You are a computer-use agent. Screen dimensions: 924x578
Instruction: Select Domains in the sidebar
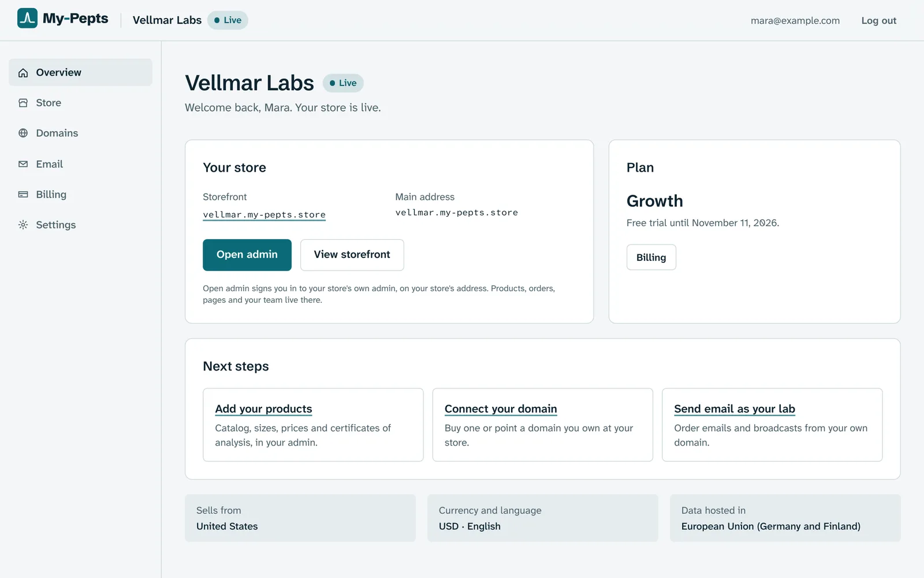point(81,133)
